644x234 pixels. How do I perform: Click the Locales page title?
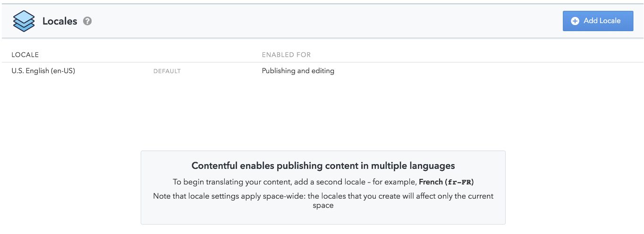tap(59, 21)
